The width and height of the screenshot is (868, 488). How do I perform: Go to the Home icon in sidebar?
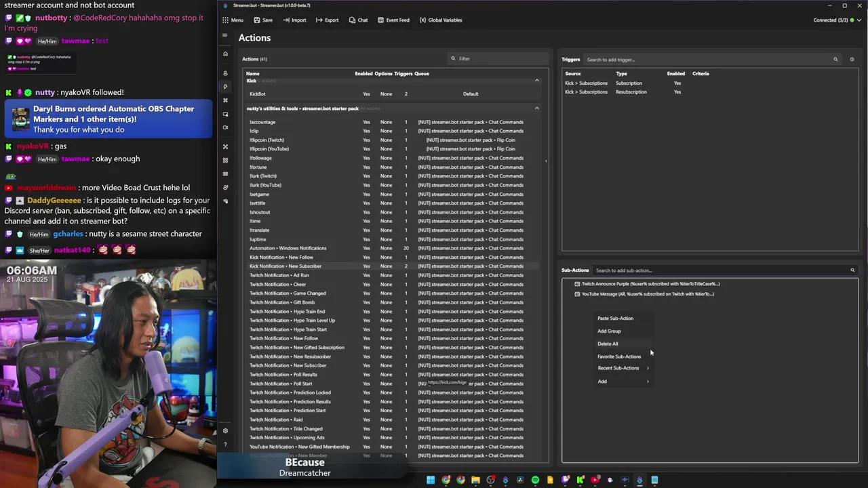225,54
